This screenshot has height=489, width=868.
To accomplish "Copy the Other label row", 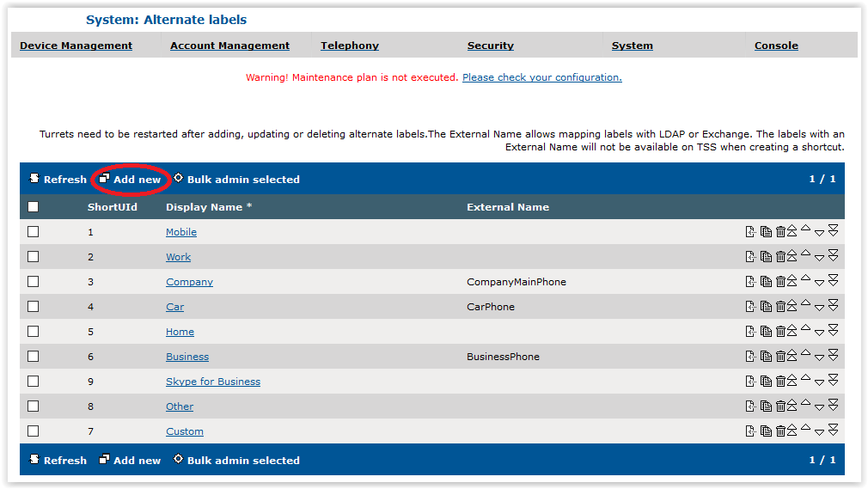I will pyautogui.click(x=766, y=406).
